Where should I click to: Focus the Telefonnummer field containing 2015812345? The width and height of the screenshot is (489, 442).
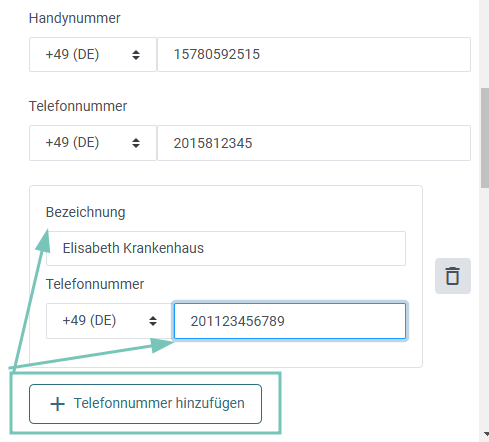coord(314,143)
